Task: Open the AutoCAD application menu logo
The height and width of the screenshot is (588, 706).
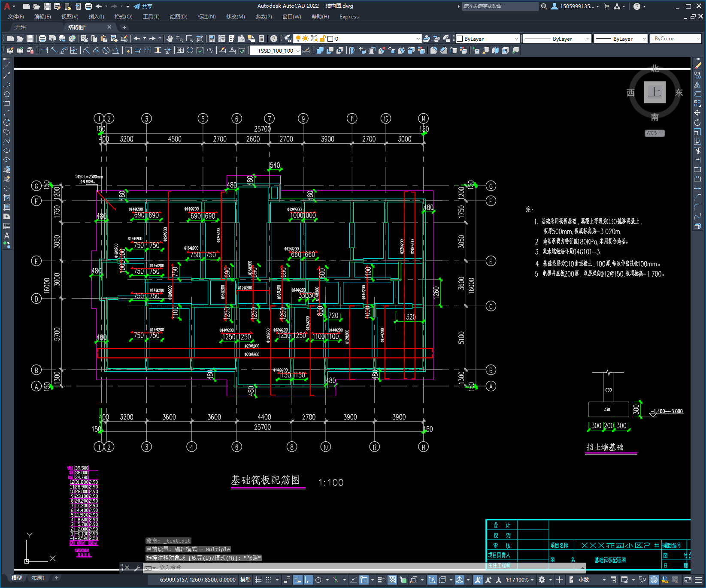Action: click(x=7, y=6)
